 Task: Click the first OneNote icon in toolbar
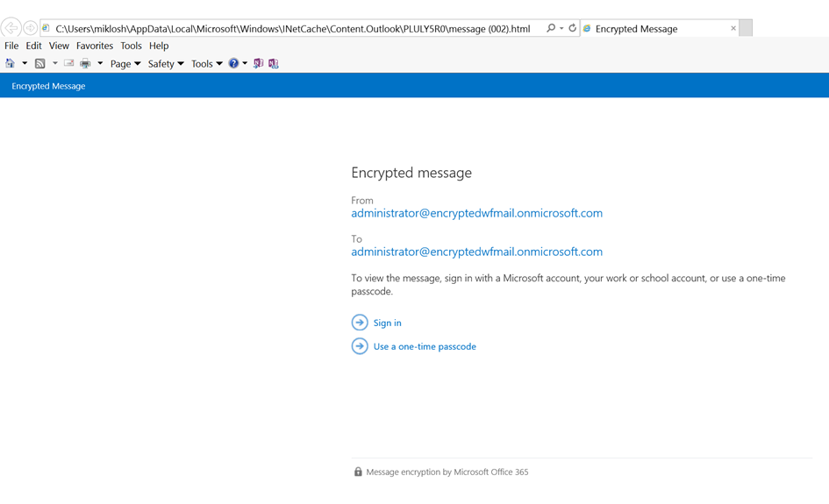pyautogui.click(x=258, y=63)
